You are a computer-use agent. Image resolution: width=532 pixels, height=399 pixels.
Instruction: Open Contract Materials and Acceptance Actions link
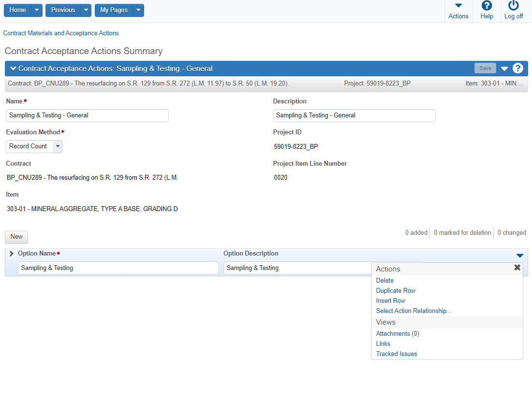pos(61,33)
